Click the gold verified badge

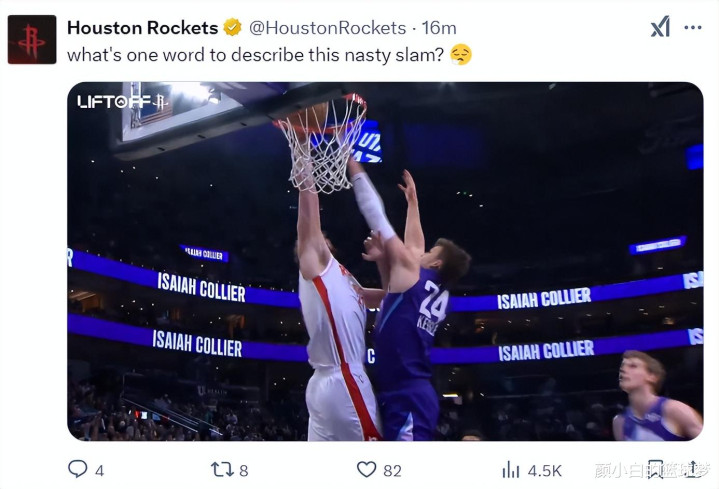pos(232,28)
